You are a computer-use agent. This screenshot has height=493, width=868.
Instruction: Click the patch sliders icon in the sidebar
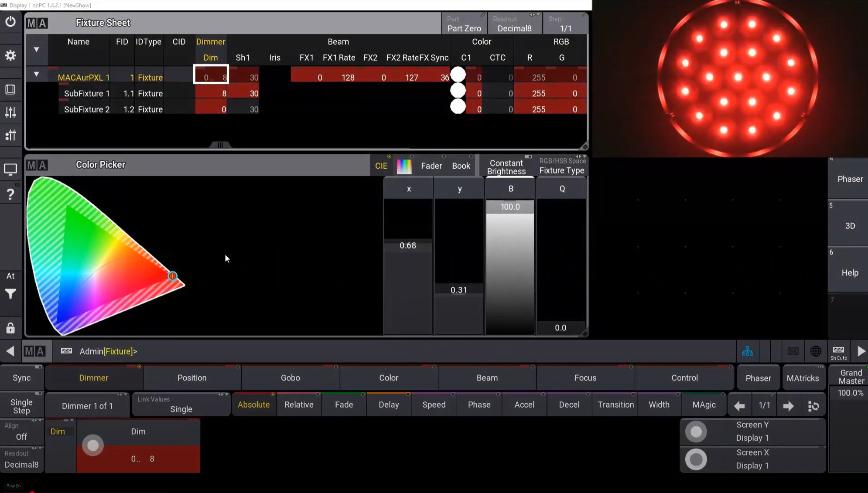pos(10,135)
